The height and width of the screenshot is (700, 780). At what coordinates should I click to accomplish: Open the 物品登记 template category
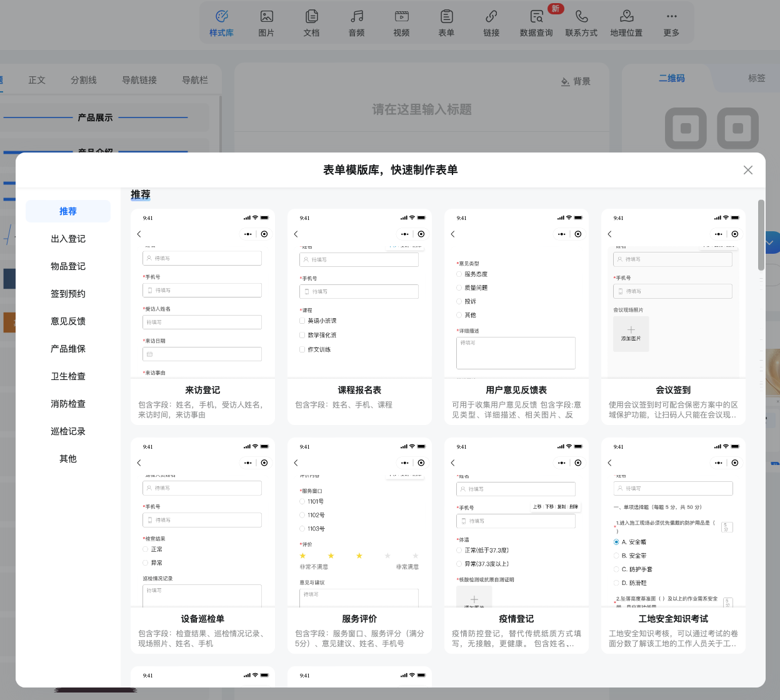click(68, 266)
